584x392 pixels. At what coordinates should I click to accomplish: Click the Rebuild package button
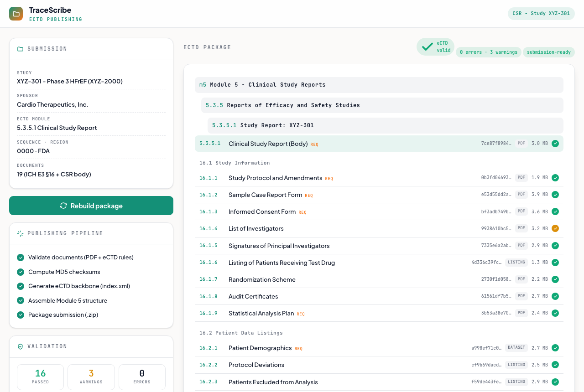coord(91,206)
